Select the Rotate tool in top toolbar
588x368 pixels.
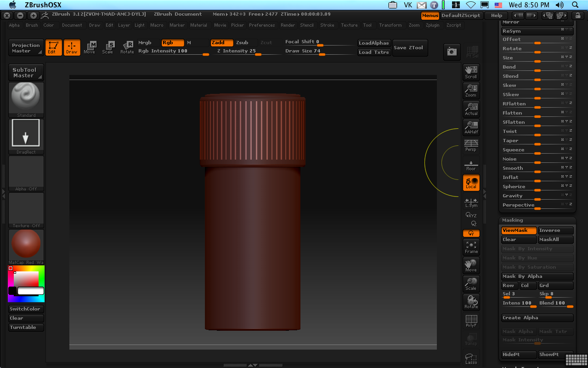coord(127,47)
